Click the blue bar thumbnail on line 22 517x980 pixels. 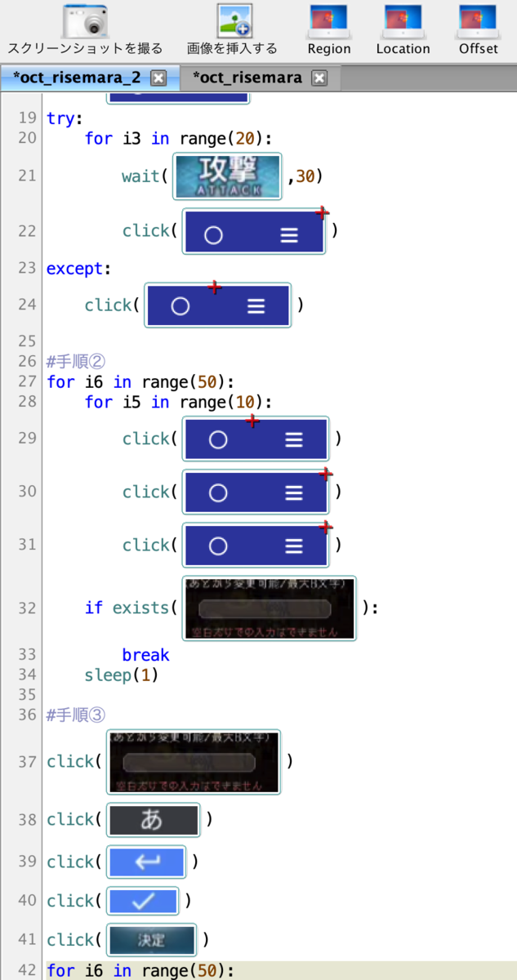(x=255, y=231)
